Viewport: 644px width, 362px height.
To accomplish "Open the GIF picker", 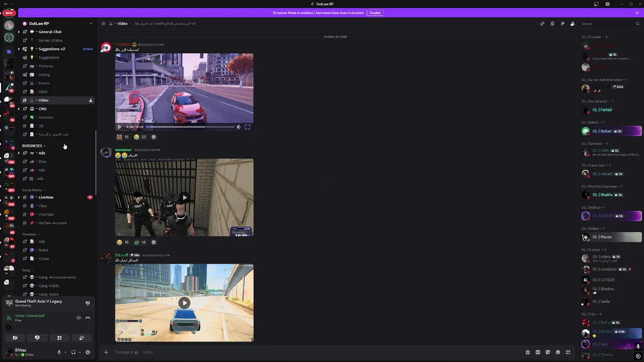I will coord(538,352).
